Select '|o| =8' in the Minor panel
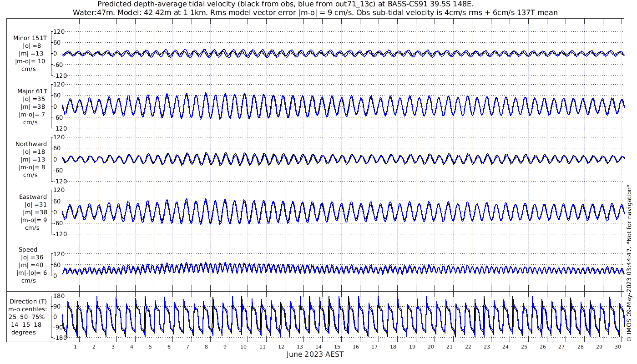 [x=32, y=46]
